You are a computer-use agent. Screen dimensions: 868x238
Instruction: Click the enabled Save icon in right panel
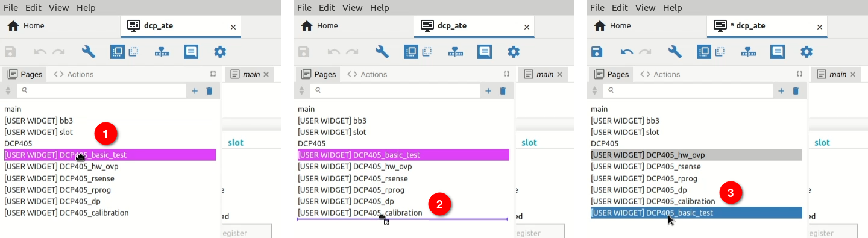597,52
